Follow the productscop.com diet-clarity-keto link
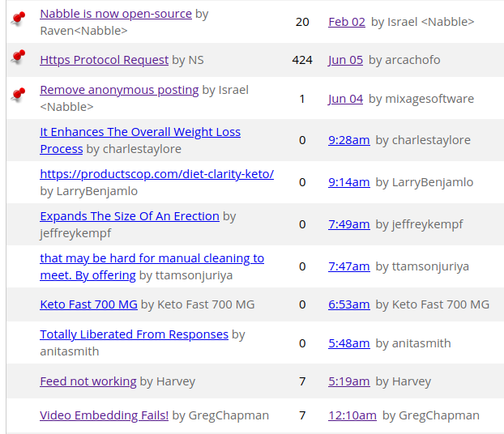 pyautogui.click(x=156, y=174)
